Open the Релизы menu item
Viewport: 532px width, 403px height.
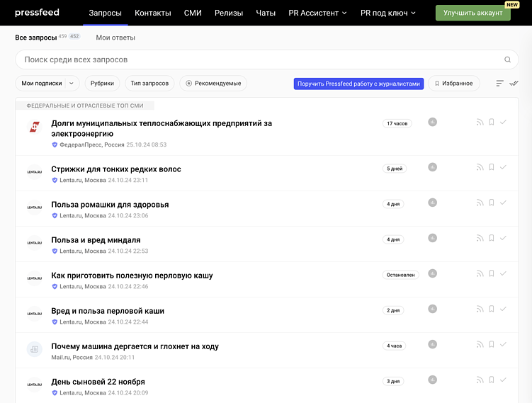pyautogui.click(x=229, y=13)
